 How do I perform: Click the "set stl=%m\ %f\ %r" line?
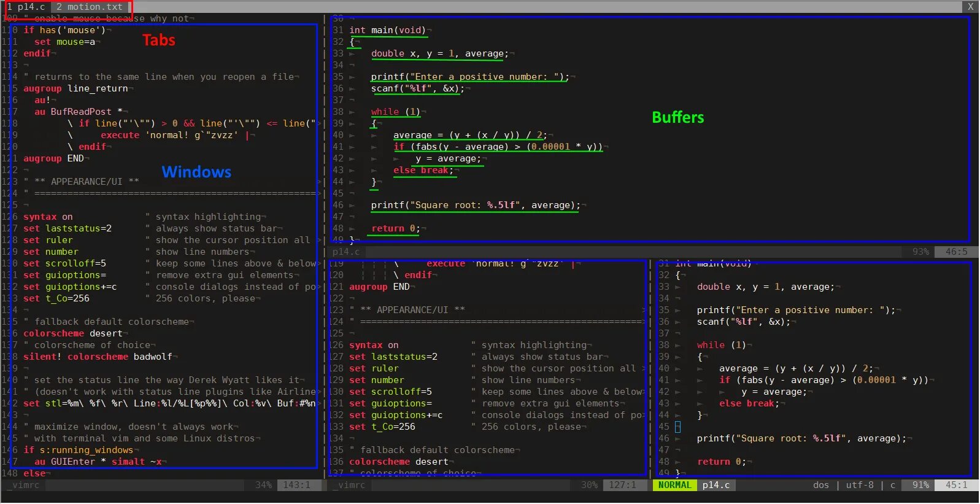coord(169,403)
